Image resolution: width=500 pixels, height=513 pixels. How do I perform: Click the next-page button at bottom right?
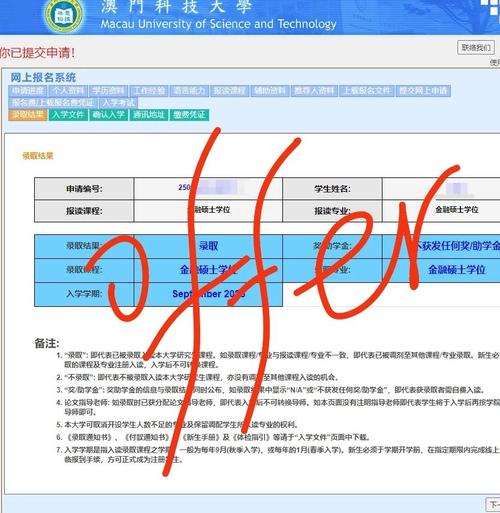493,504
